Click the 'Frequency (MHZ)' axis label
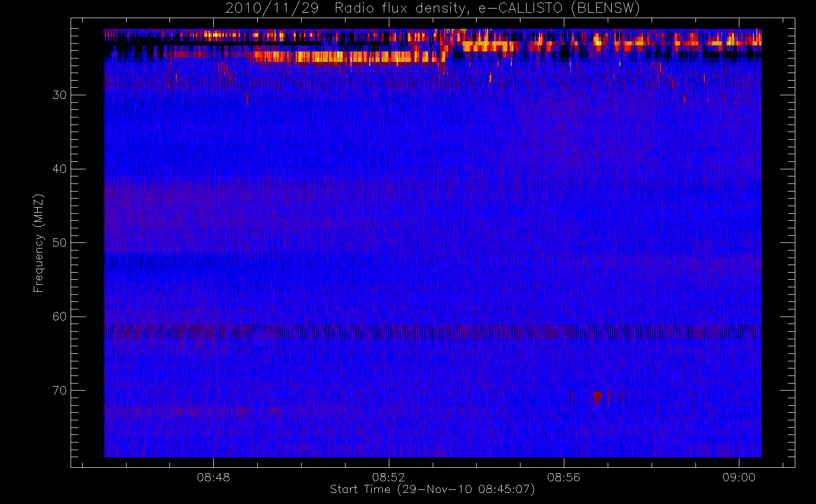816x504 pixels. (38, 243)
